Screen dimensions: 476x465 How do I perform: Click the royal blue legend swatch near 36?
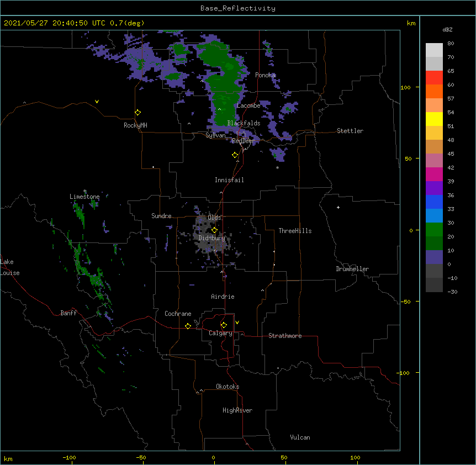(x=434, y=202)
